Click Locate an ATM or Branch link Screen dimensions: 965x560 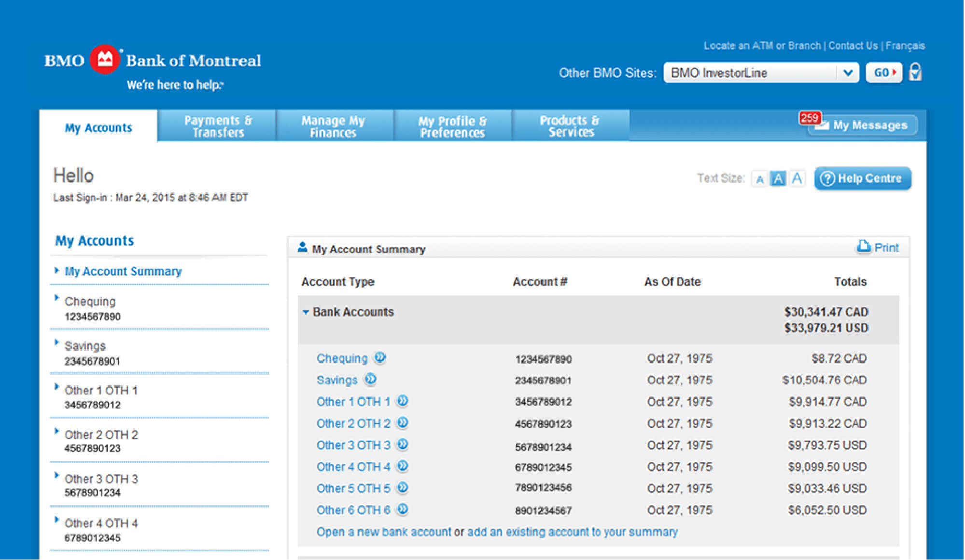click(x=762, y=46)
